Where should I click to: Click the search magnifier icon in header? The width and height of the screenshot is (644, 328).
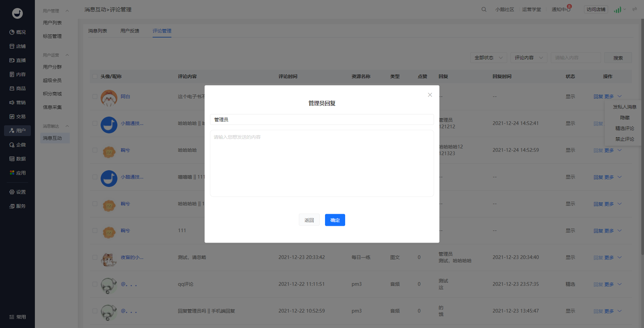tap(484, 9)
